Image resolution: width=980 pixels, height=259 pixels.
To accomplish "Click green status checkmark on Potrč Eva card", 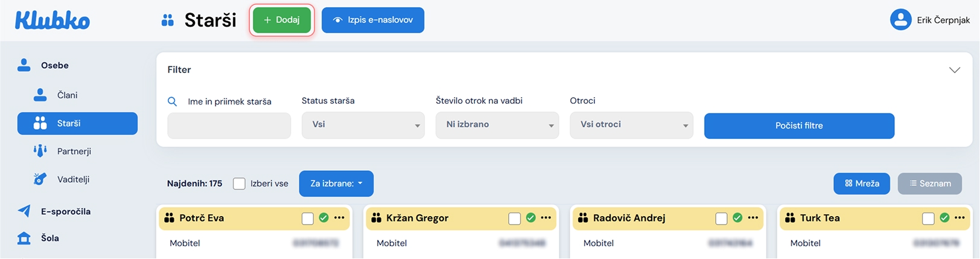I will coord(324,218).
